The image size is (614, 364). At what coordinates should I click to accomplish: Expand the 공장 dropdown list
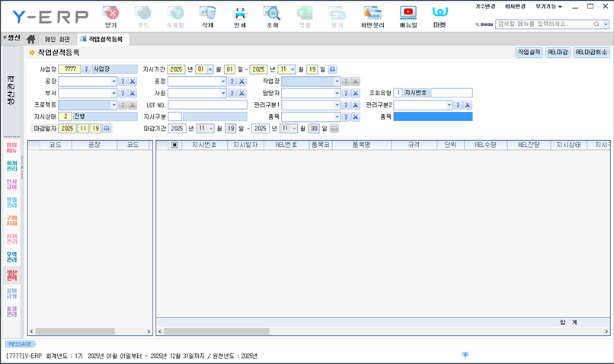click(114, 81)
